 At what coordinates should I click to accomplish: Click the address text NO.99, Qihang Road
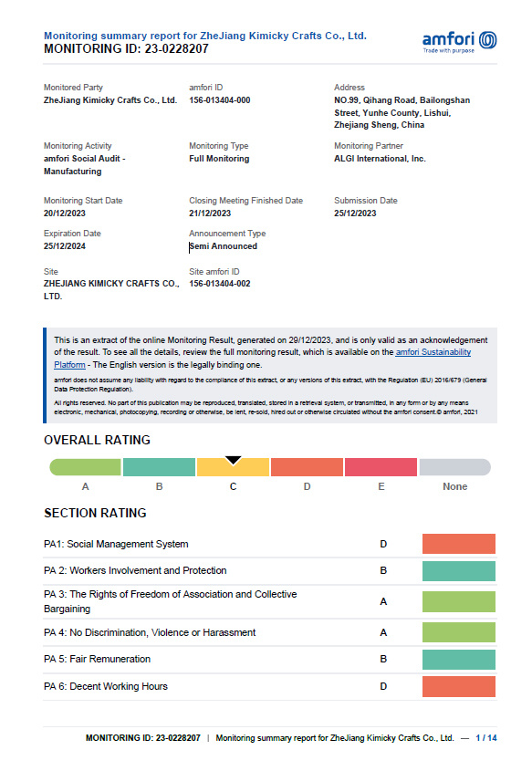(402, 112)
